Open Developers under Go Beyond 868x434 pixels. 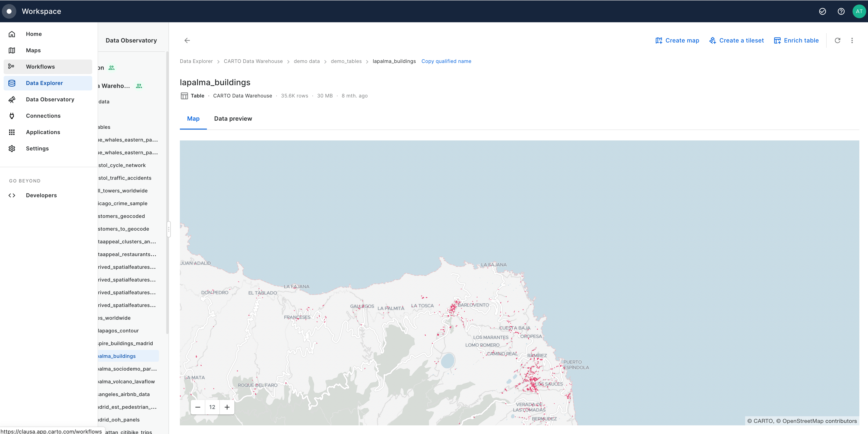click(48, 195)
